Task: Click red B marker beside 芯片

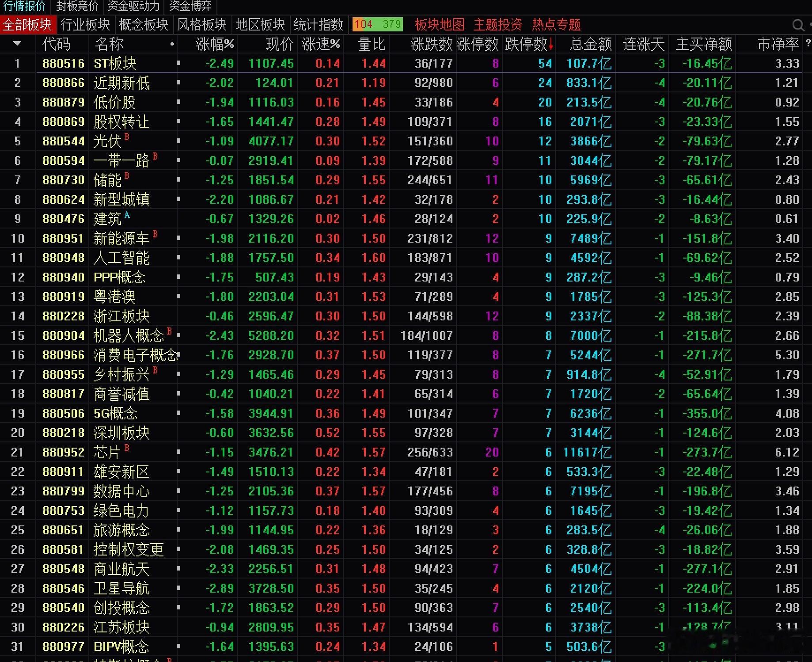Action: tap(127, 448)
